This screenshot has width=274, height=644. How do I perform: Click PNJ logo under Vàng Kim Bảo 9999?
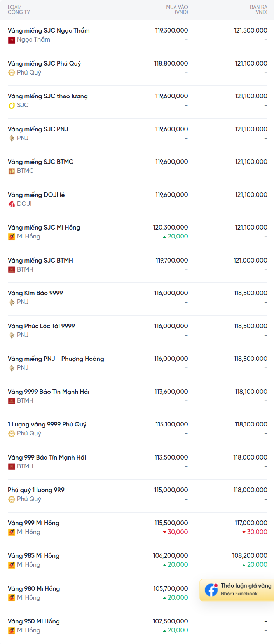coord(12,302)
